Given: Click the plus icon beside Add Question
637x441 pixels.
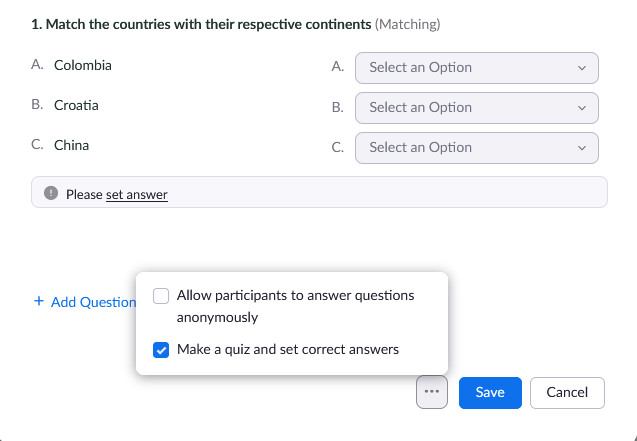Looking at the screenshot, I should tap(39, 301).
